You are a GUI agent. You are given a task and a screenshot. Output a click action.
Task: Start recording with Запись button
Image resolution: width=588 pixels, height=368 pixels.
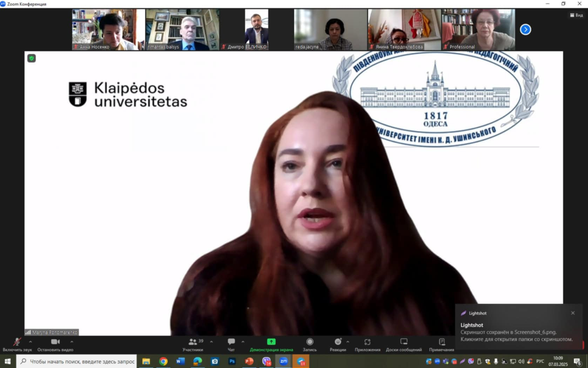310,344
